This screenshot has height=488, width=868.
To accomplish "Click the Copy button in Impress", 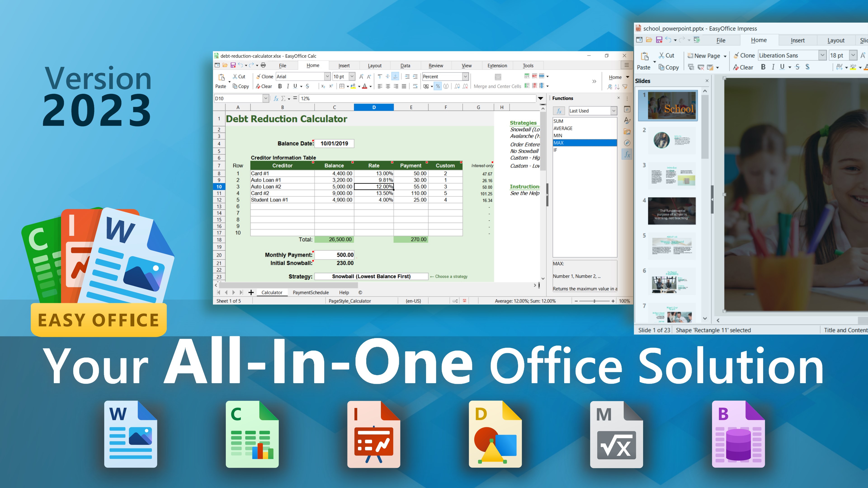I will (669, 67).
